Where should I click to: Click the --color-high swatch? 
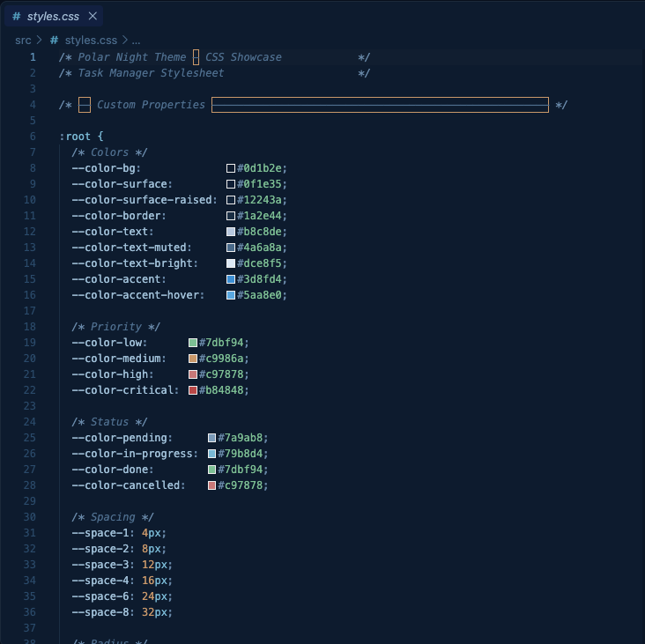[193, 374]
